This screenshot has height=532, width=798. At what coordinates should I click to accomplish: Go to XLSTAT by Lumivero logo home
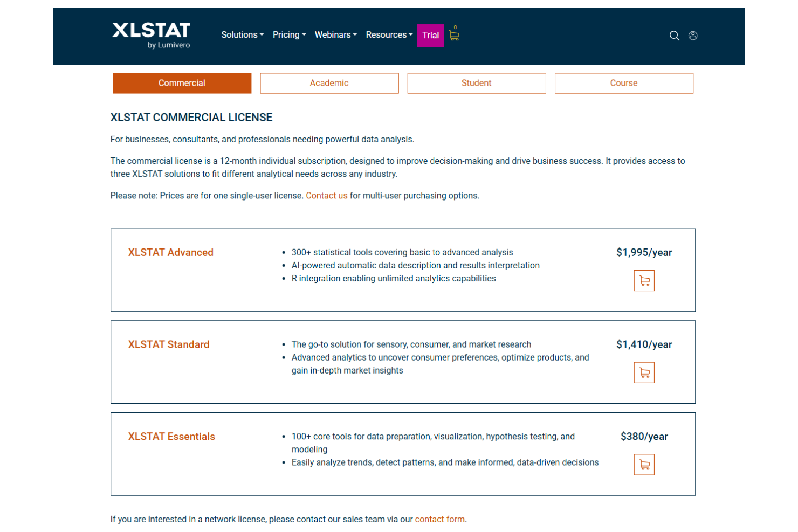point(151,36)
